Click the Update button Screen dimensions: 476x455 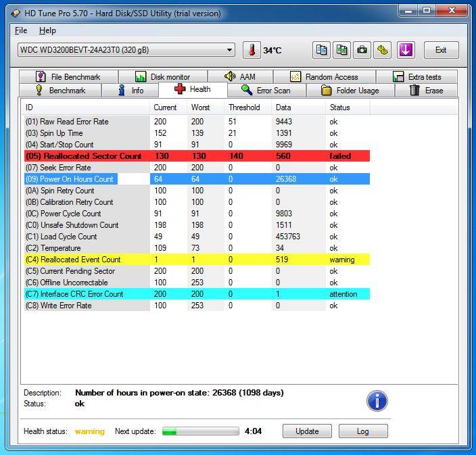307,431
